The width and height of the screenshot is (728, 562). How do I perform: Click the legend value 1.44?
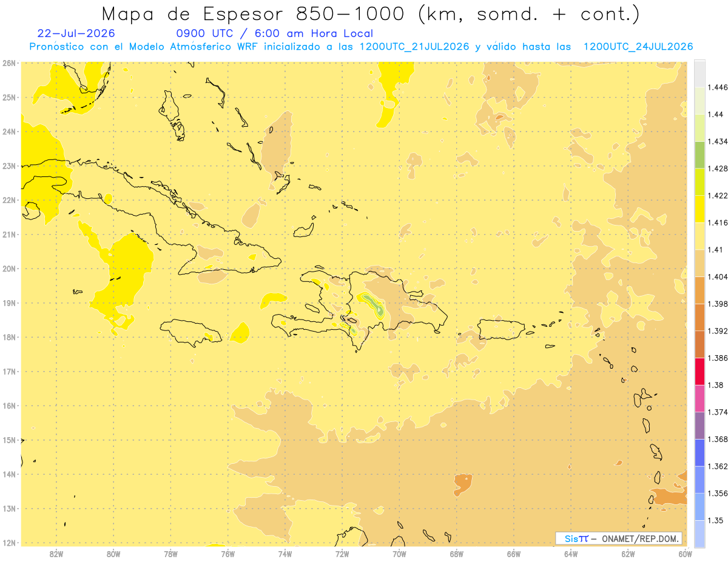click(715, 115)
